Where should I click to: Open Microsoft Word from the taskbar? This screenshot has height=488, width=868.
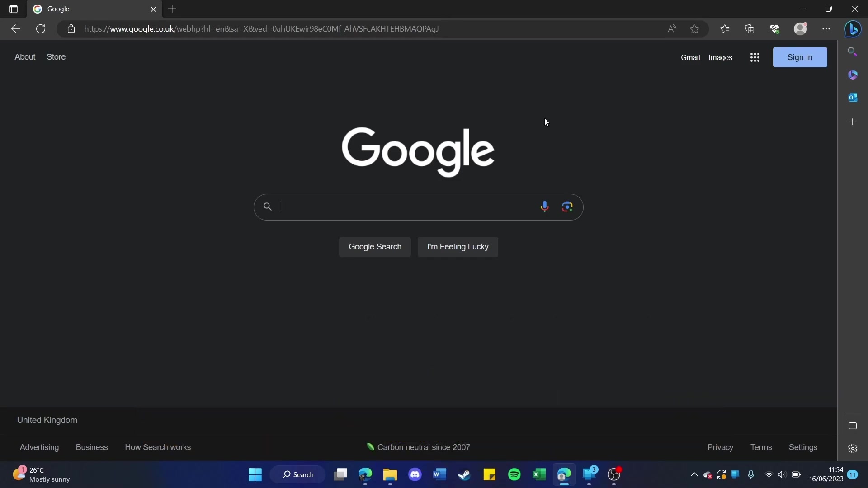point(439,474)
